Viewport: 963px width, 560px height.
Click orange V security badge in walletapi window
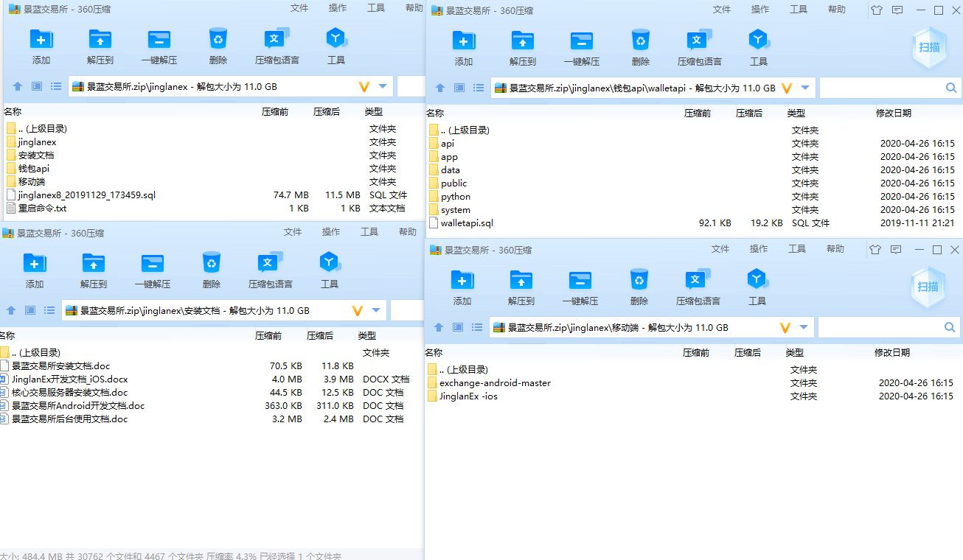click(x=787, y=88)
